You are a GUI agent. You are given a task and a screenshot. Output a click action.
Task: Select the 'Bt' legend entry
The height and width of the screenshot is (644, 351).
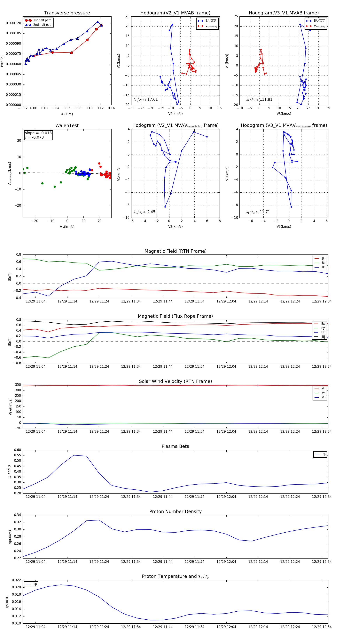320,263
